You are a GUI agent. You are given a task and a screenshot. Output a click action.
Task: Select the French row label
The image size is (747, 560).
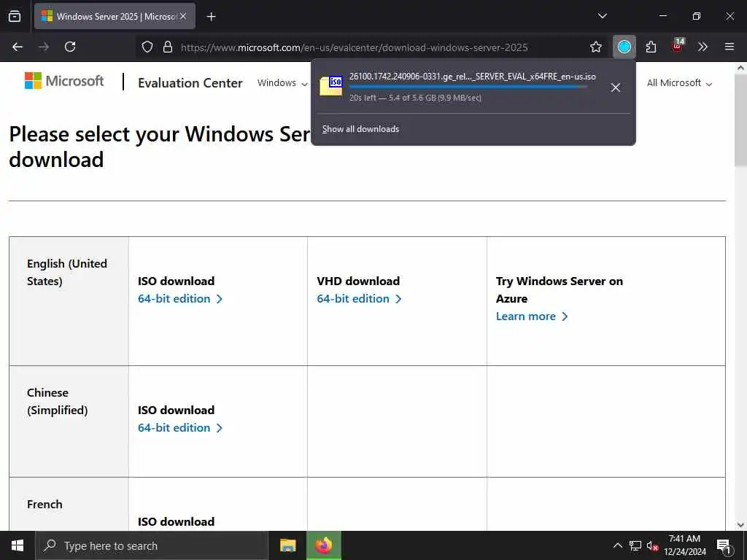[x=44, y=505]
